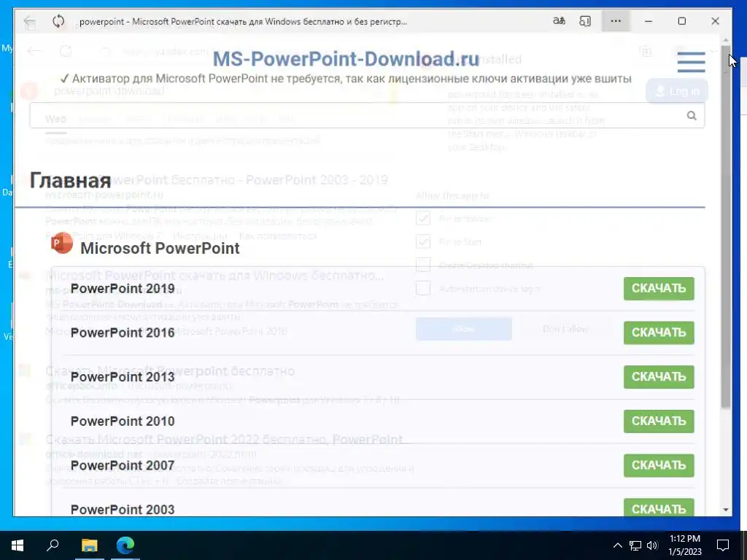
Task: Click the magnifier icon in the search box
Action: (692, 116)
